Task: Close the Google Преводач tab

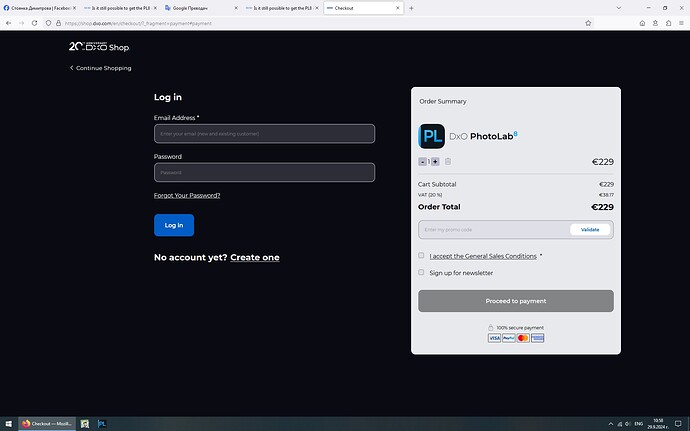Action: [236, 8]
